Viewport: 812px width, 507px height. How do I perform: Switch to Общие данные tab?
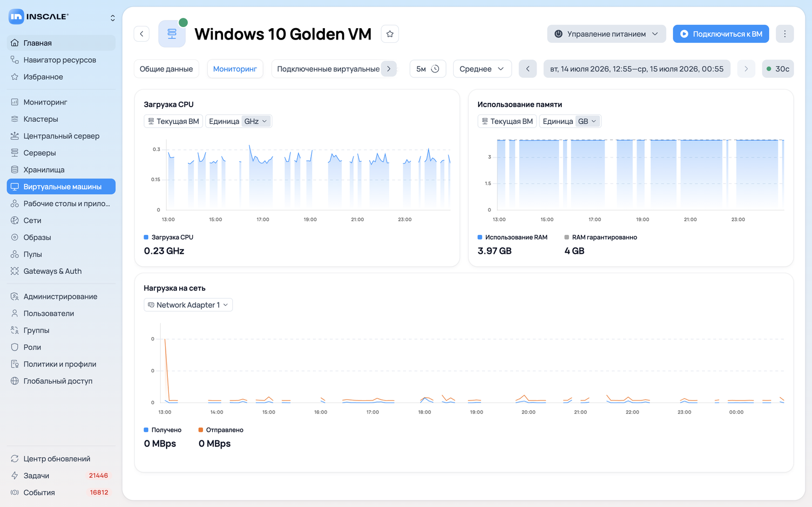pyautogui.click(x=166, y=69)
